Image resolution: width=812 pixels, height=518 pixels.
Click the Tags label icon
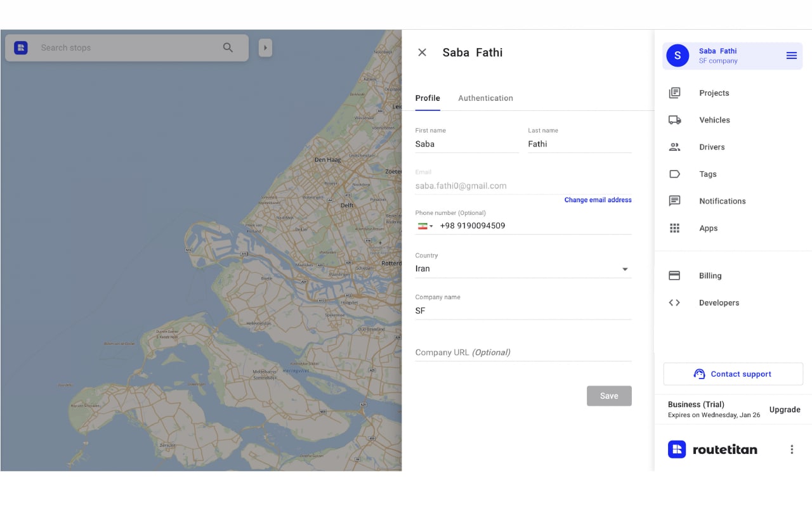(674, 174)
